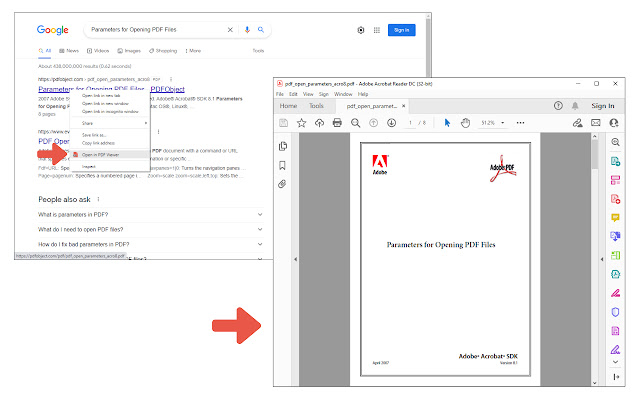Show more tools with the down chevron
The width and height of the screenshot is (640, 400).
coord(616,362)
